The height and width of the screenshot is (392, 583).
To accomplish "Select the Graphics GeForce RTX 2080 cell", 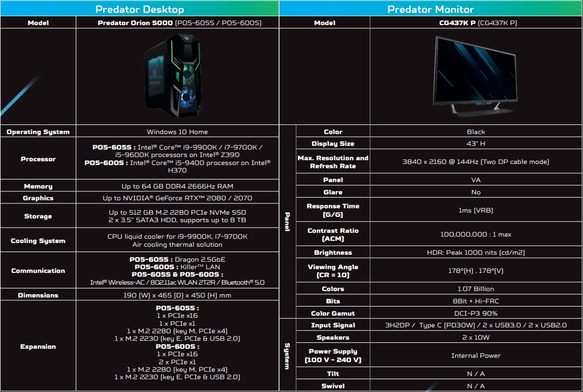I will (177, 198).
